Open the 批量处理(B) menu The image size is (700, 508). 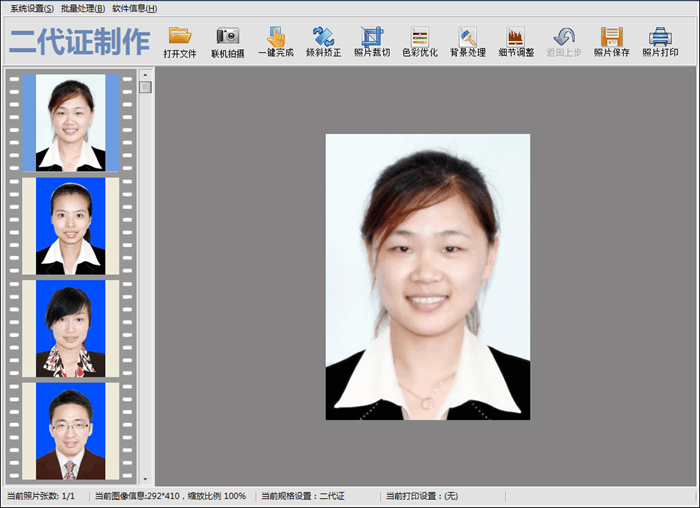[82, 8]
